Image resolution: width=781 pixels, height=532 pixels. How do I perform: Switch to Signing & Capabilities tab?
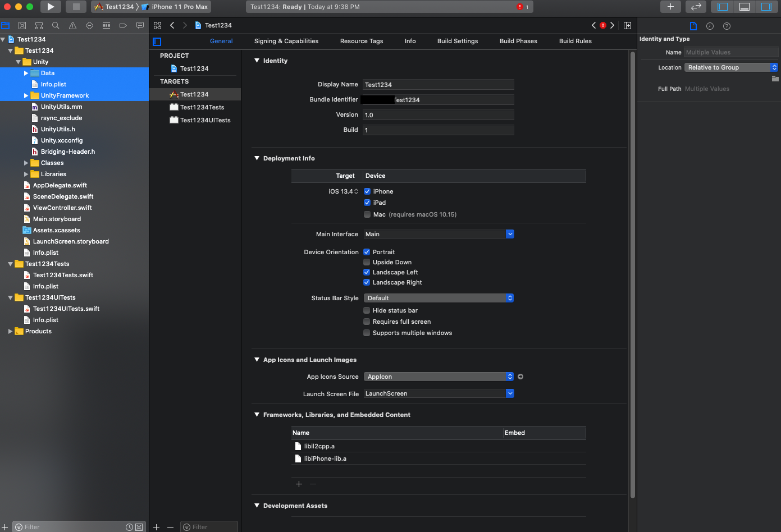286,41
